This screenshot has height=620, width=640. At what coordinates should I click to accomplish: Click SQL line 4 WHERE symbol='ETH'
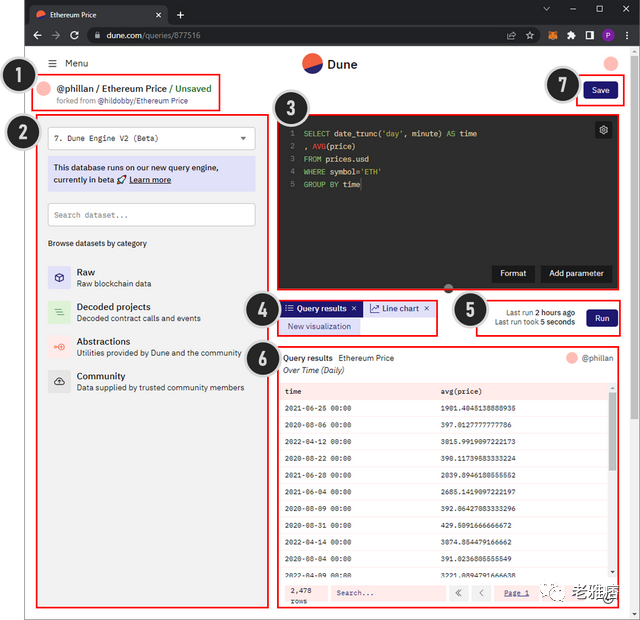coord(342,172)
